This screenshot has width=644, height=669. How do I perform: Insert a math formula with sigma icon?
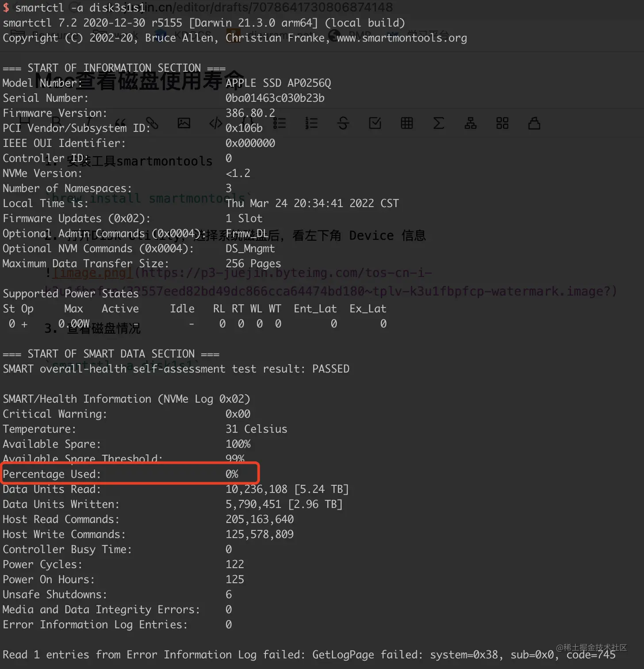(x=439, y=123)
